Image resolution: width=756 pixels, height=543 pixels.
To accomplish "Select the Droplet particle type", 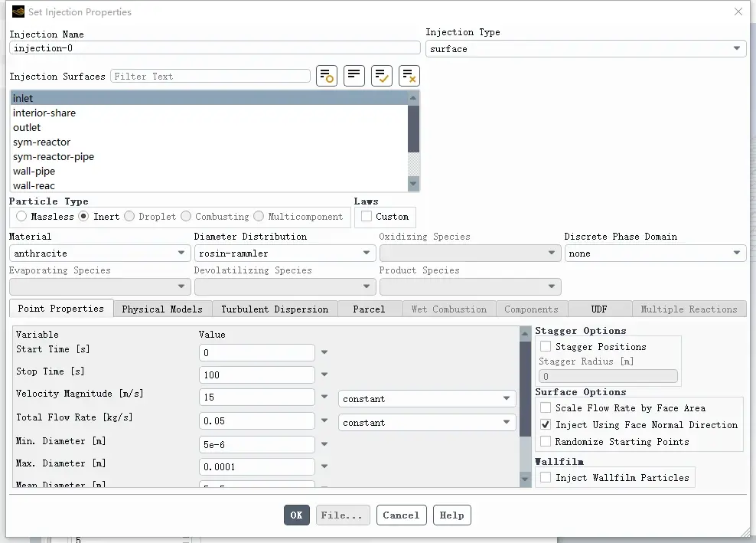I will [x=129, y=216].
